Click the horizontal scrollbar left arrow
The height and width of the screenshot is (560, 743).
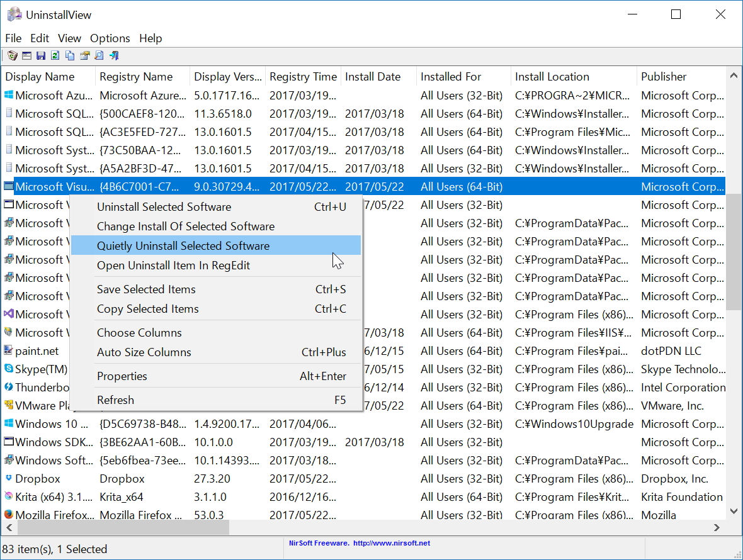[x=9, y=527]
